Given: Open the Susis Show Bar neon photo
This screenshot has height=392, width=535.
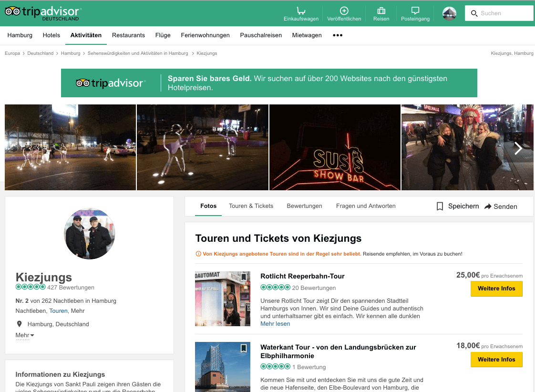Looking at the screenshot, I should click(335, 147).
